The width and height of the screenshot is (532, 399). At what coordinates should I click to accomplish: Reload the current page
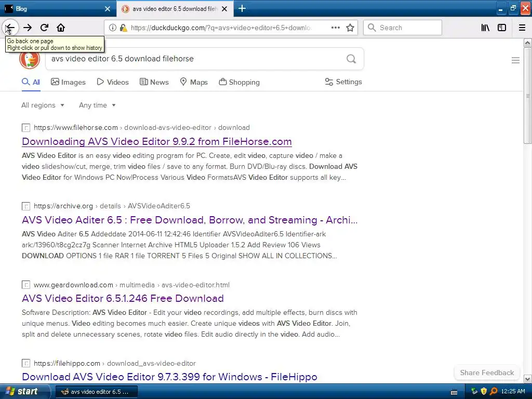point(44,28)
